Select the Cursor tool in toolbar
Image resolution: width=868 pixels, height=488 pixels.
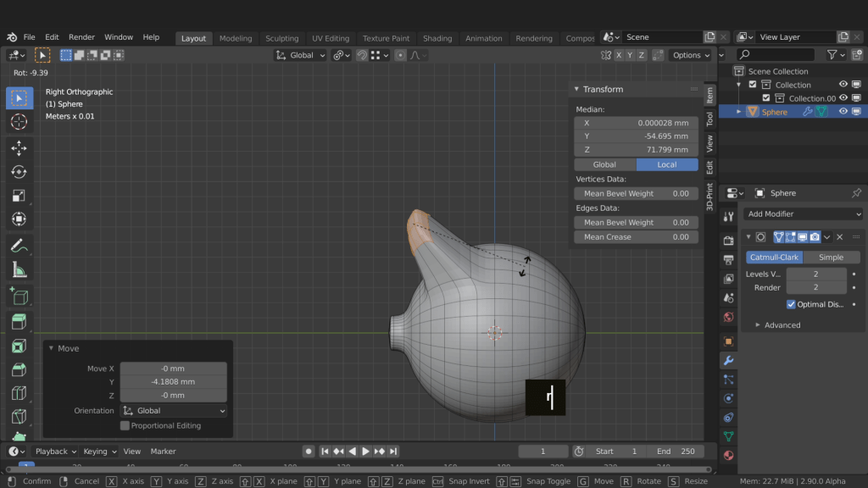(19, 122)
